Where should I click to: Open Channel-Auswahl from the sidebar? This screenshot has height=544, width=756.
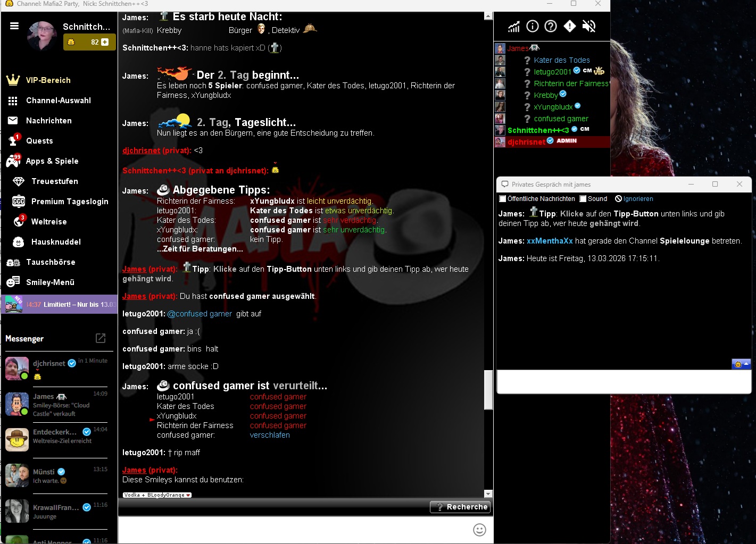pyautogui.click(x=58, y=101)
